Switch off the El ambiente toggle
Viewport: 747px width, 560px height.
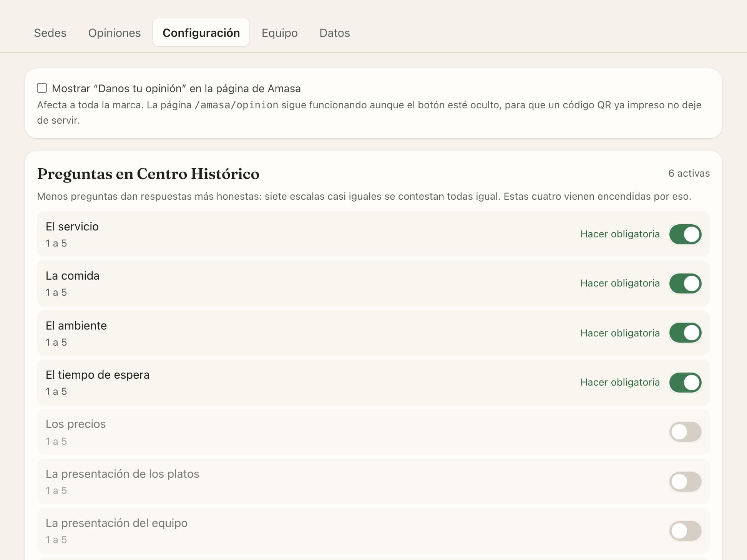click(x=685, y=333)
